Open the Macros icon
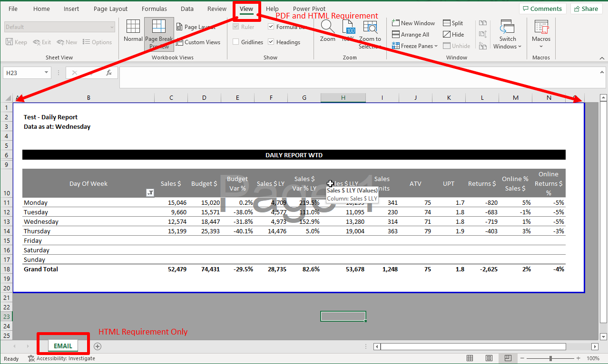 click(541, 27)
